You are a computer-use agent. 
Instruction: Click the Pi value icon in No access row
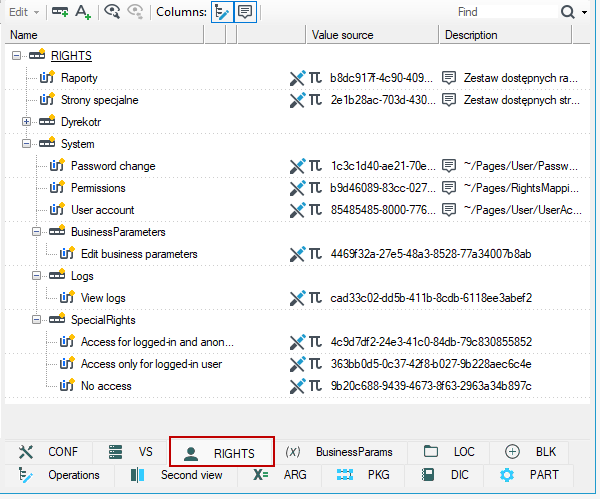click(x=315, y=386)
